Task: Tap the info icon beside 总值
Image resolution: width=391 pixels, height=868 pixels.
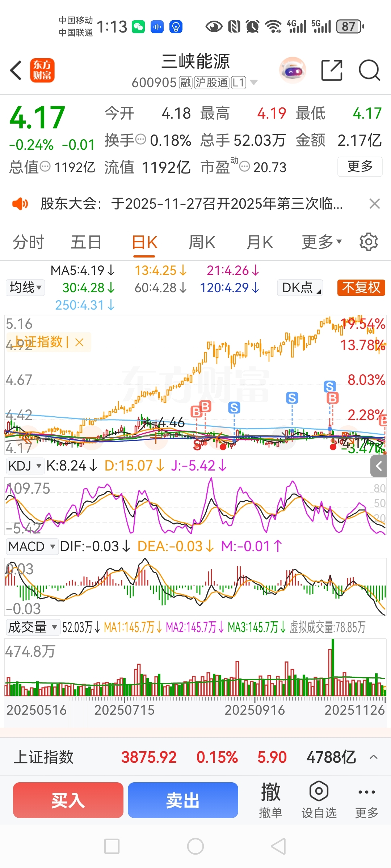Action: (45, 166)
